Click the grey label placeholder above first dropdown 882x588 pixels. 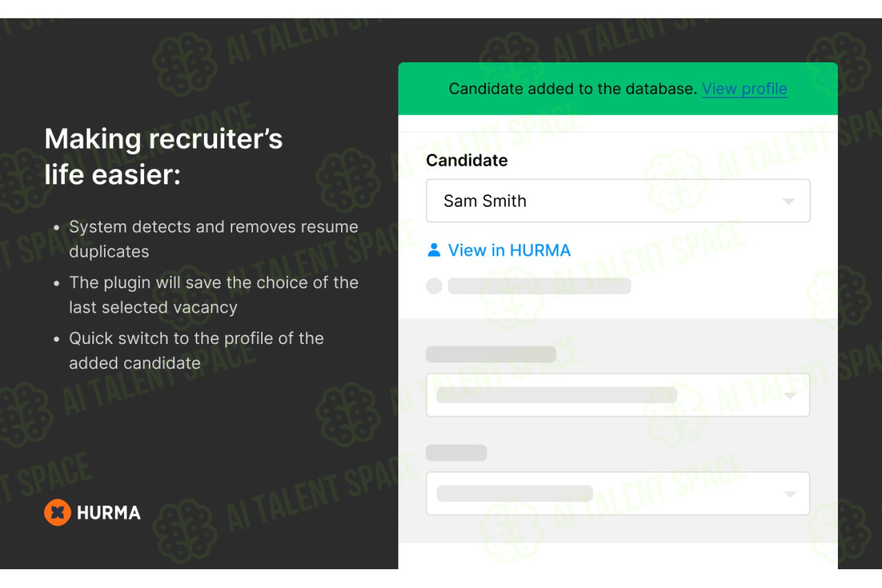point(491,355)
